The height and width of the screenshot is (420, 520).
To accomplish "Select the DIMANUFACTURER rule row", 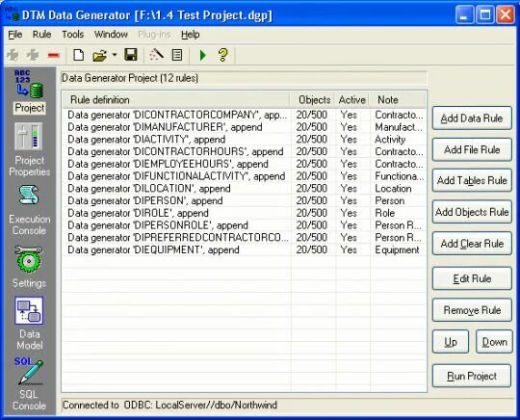I will coord(244,127).
